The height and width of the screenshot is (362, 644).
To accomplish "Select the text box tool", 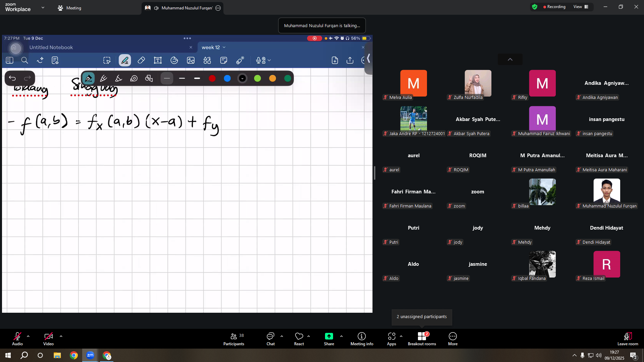I will coord(158,60).
